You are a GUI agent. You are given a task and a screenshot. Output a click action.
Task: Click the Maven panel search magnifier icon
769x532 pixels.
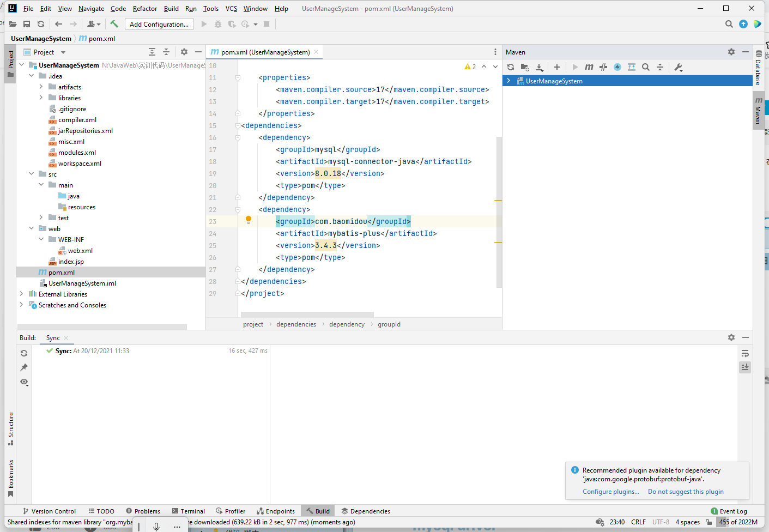pos(646,67)
